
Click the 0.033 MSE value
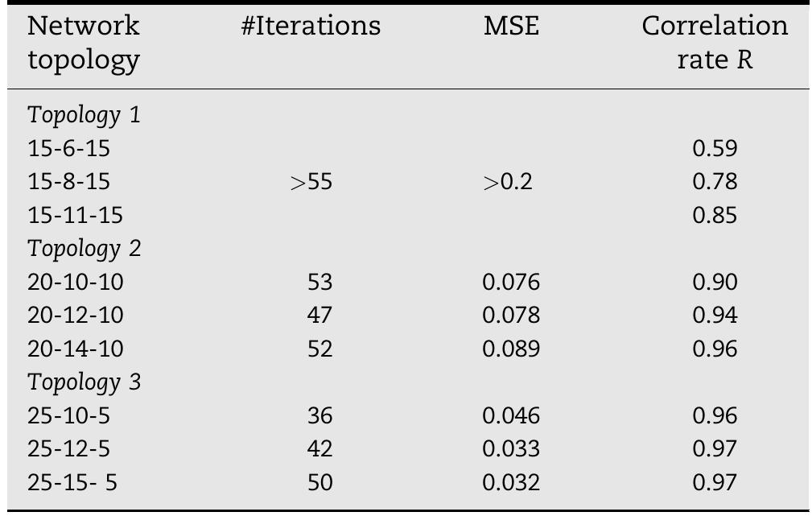coord(511,449)
